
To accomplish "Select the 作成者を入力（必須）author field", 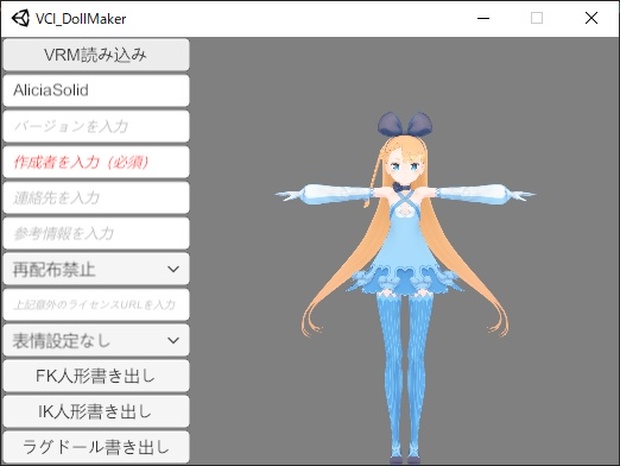I will coord(96,162).
